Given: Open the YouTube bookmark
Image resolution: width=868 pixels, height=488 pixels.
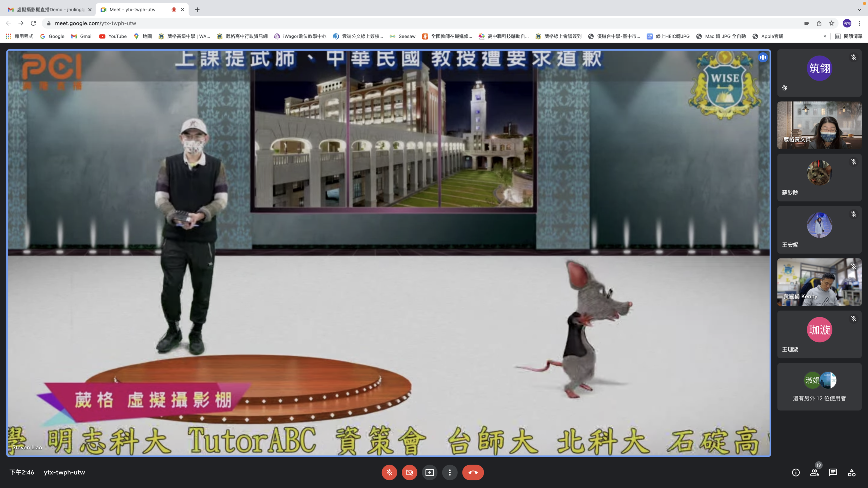Looking at the screenshot, I should (x=113, y=36).
